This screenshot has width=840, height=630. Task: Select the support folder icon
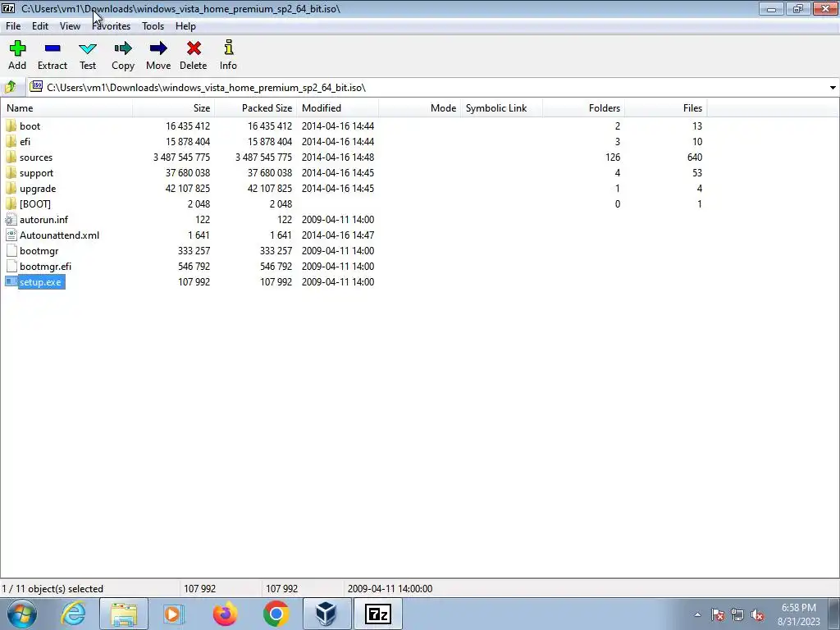(x=11, y=172)
